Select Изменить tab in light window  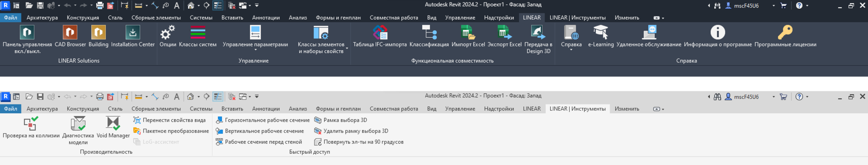(627, 109)
